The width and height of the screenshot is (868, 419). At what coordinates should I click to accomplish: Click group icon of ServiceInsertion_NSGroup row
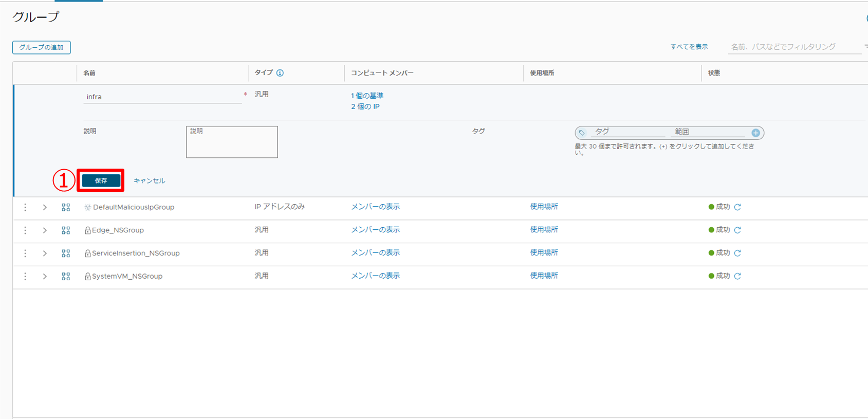click(x=66, y=253)
